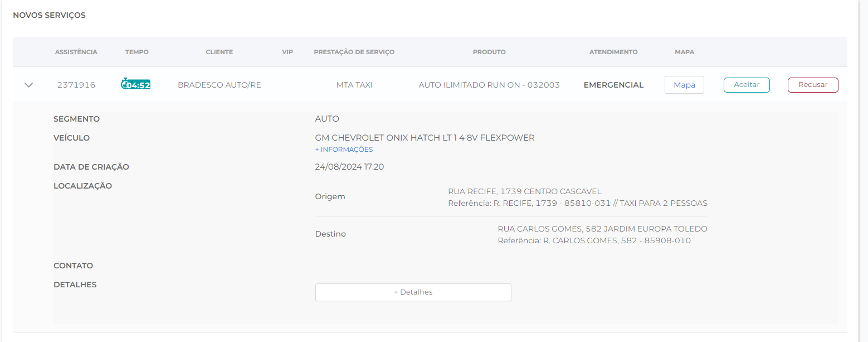Image resolution: width=868 pixels, height=342 pixels.
Task: Click the AUTO ILIMITADO RUN ON - 032003 product
Action: point(489,85)
